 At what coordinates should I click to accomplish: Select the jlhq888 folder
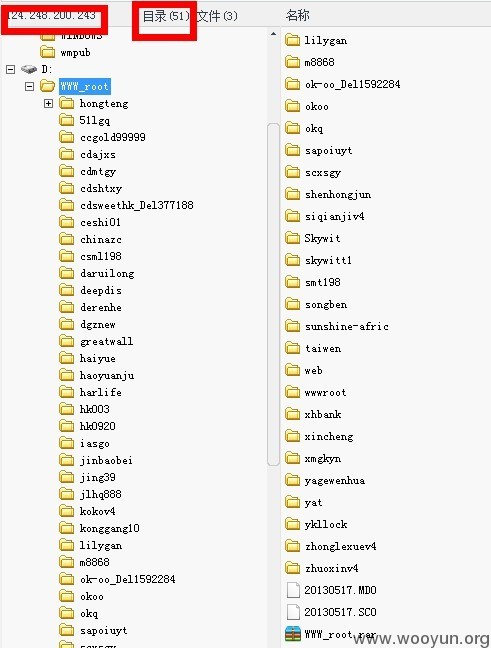pyautogui.click(x=100, y=494)
